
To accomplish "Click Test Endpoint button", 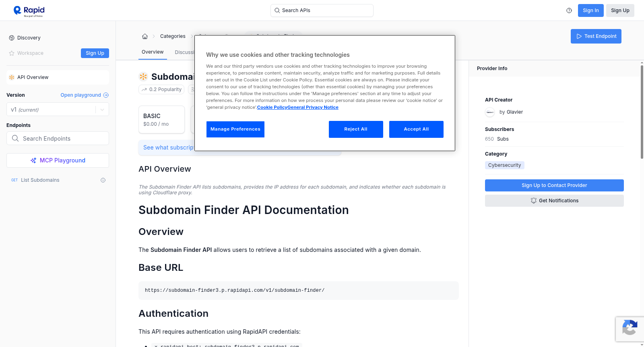I will 596,36.
